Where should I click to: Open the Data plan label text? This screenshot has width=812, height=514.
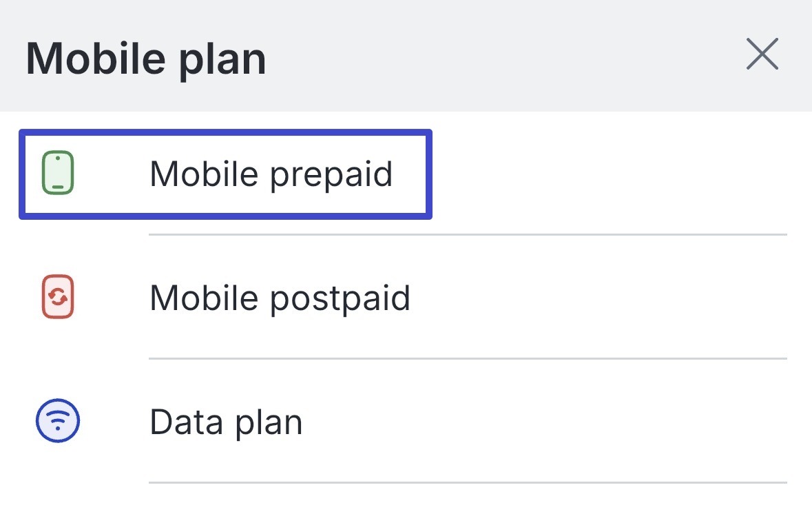point(226,422)
